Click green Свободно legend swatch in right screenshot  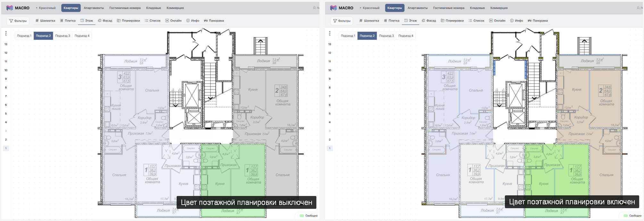click(625, 216)
